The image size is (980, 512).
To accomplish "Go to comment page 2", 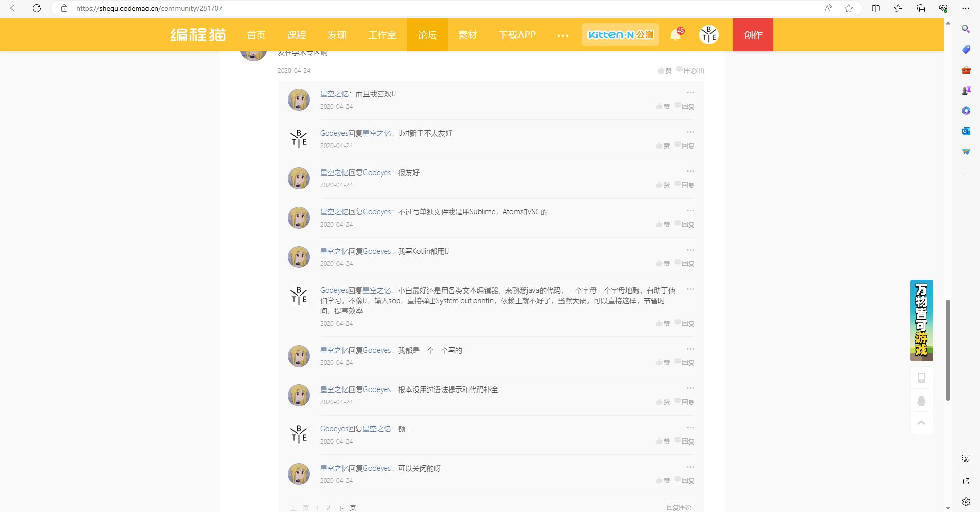I will [x=328, y=508].
